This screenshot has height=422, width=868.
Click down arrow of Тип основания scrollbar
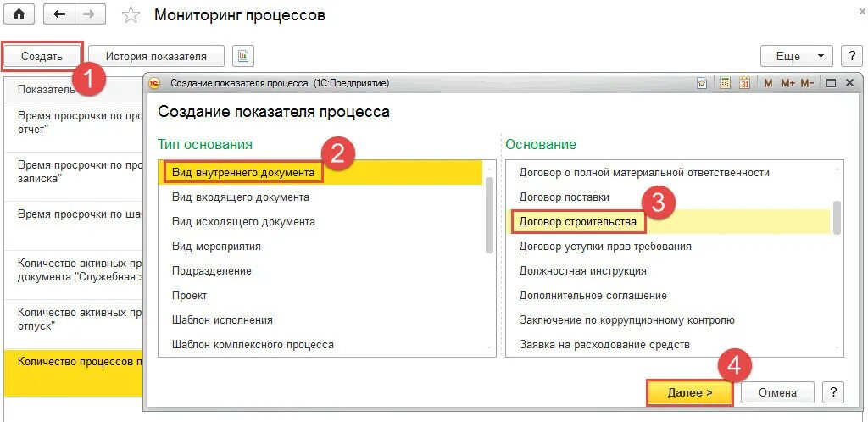tap(489, 348)
